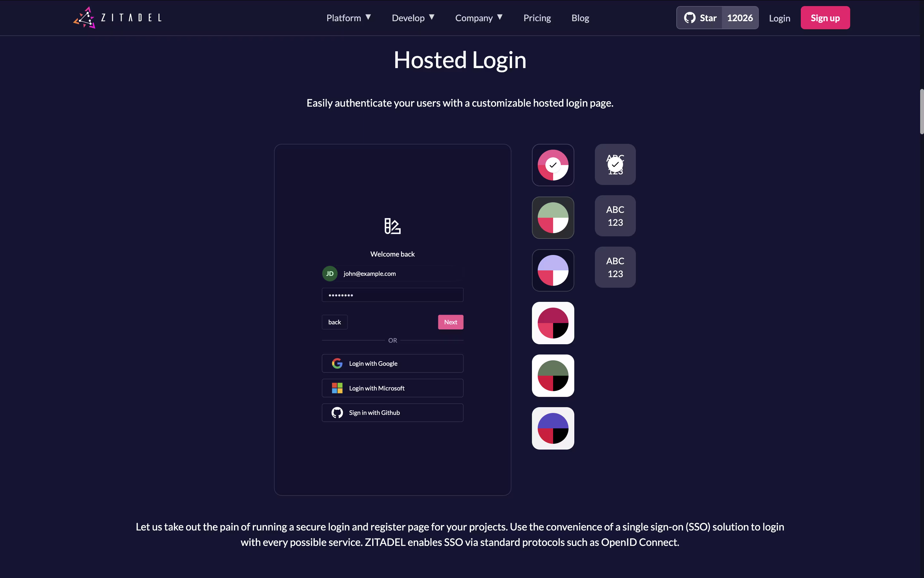Click Login with Microsoft button
Image resolution: width=924 pixels, height=578 pixels.
tap(392, 388)
